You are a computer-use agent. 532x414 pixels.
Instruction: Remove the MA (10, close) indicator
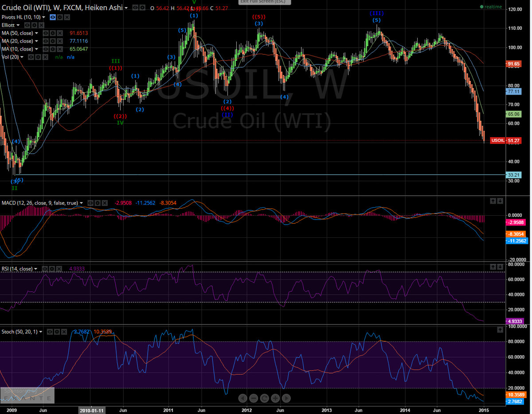pos(60,49)
